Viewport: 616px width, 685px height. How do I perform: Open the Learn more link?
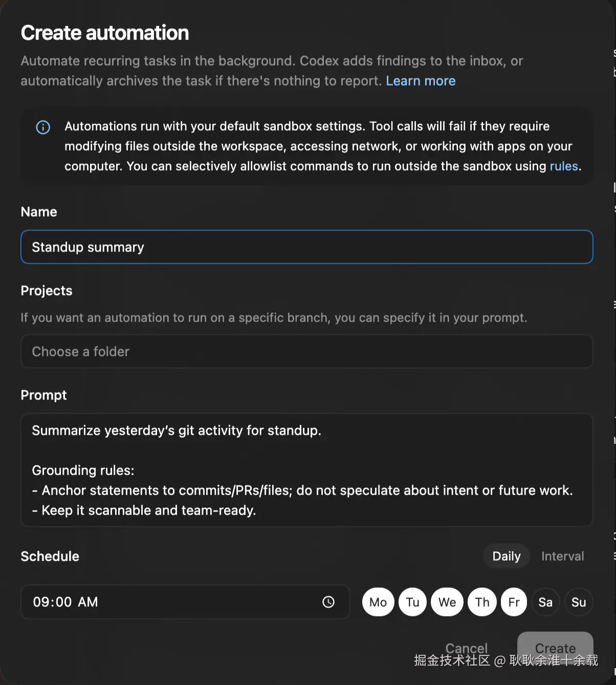[x=421, y=81]
